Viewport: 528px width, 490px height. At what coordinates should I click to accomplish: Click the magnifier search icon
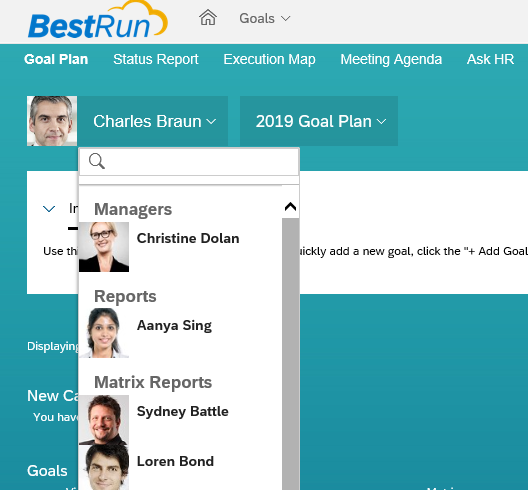click(x=97, y=161)
